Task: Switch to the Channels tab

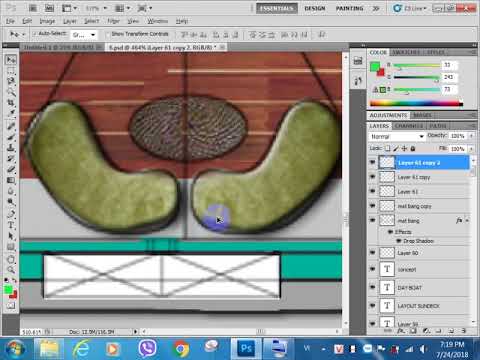Action: point(409,126)
